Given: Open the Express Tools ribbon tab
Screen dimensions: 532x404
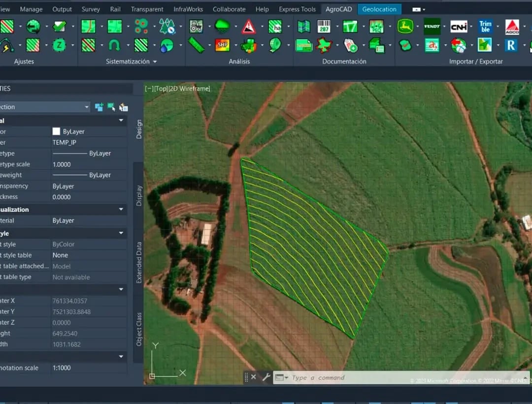Looking at the screenshot, I should point(297,9).
